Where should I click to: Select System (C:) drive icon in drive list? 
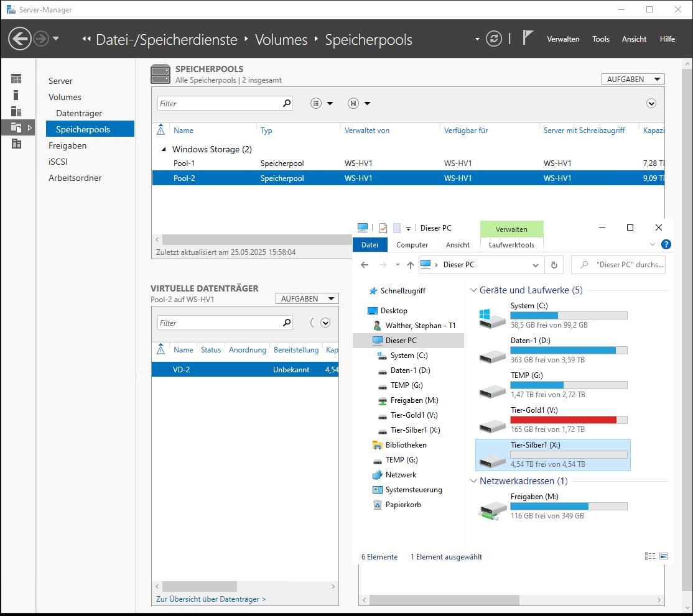tap(492, 318)
